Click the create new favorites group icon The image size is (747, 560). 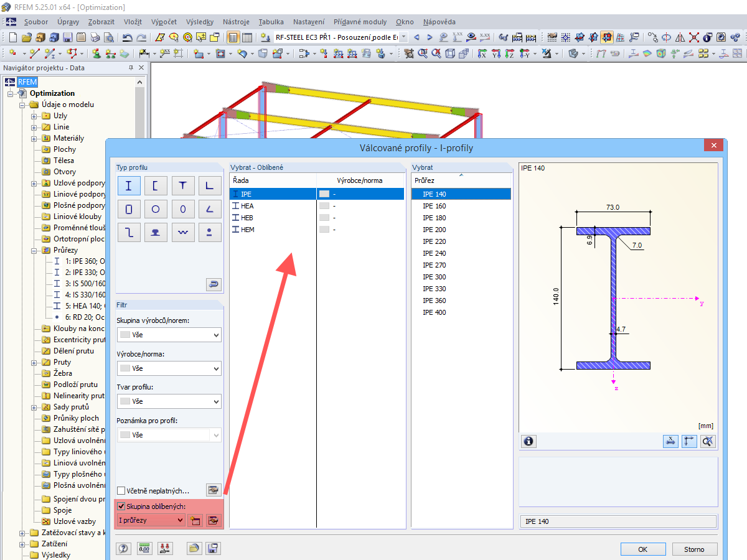coord(195,520)
